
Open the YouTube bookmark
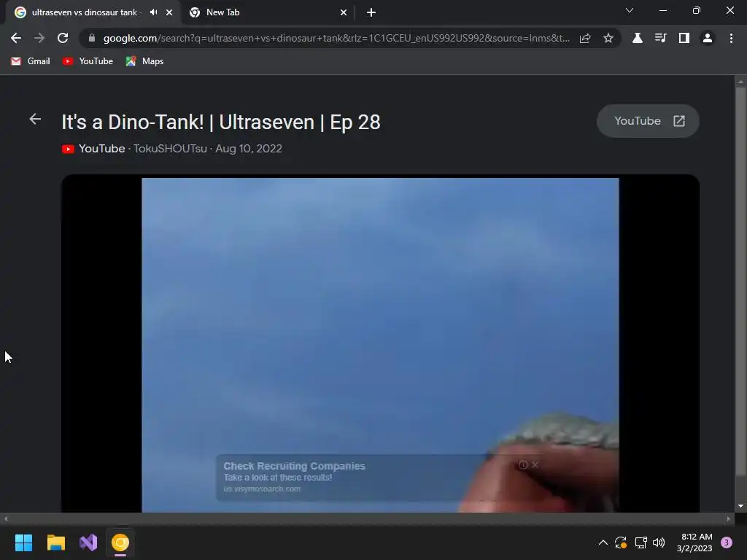click(88, 61)
